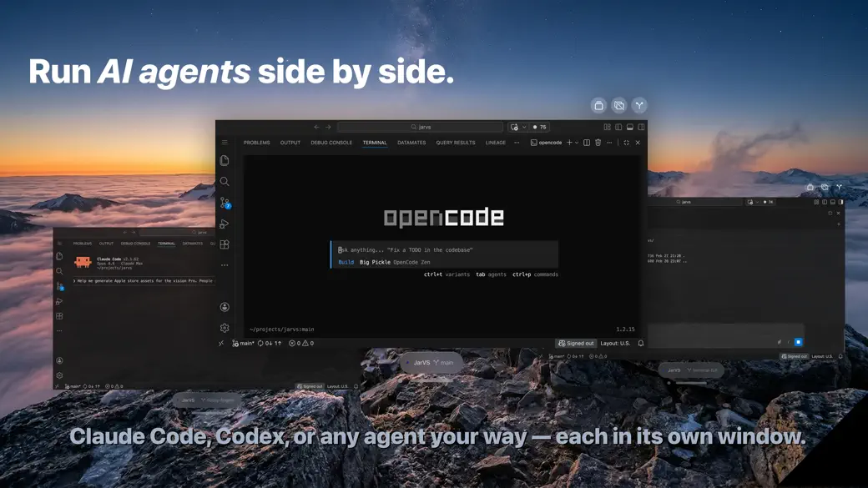Toggle secondary side bar in center window

641,128
